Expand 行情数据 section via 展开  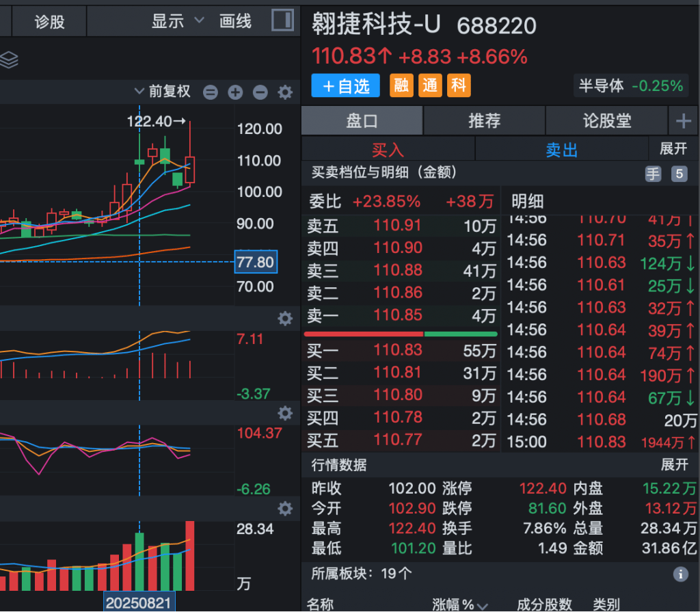[x=674, y=464]
